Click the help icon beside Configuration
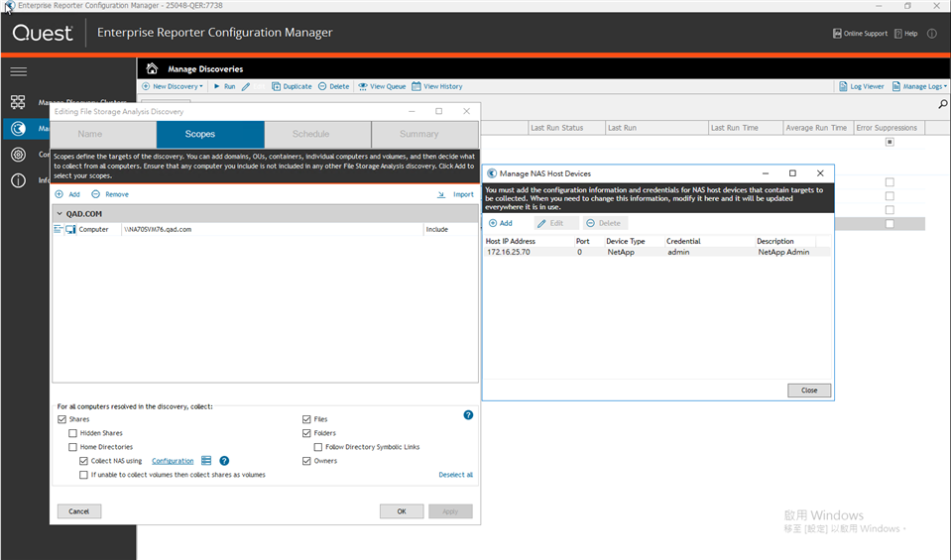Viewport: 951px width, 560px height. [224, 461]
